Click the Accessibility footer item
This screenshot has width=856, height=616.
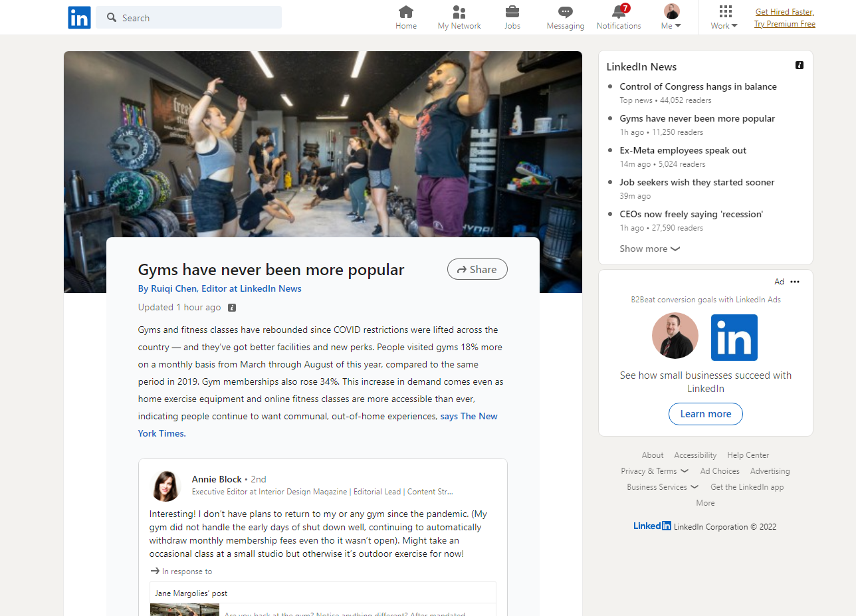click(x=695, y=455)
